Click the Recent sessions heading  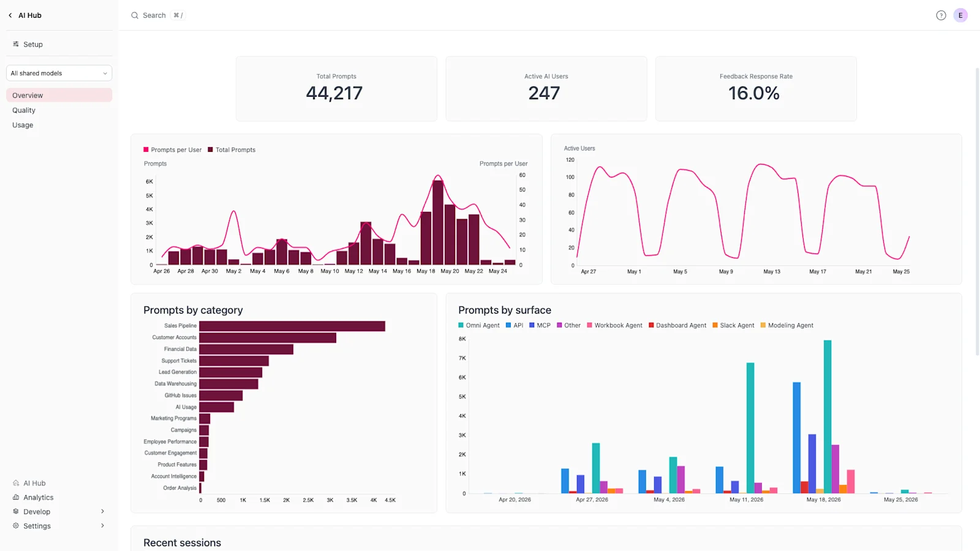pos(182,543)
